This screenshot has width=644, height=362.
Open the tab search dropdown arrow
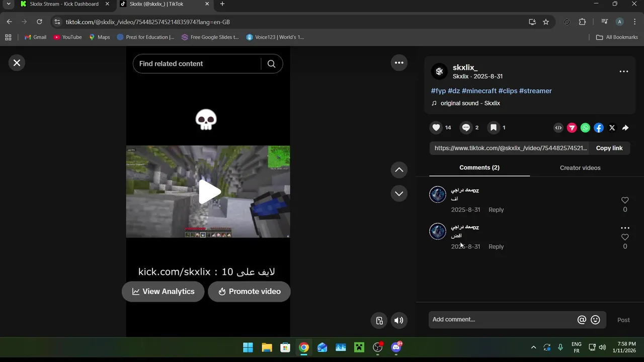coord(8,4)
